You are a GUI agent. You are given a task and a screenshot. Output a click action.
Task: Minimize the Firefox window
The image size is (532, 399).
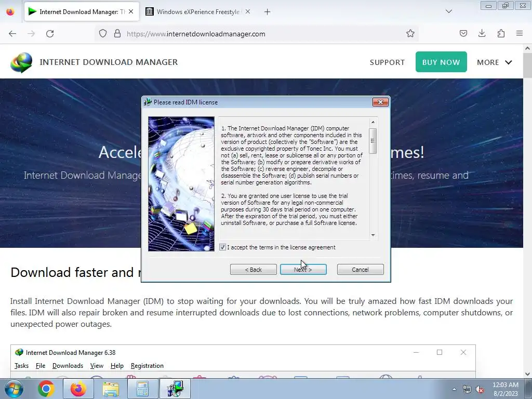488,6
